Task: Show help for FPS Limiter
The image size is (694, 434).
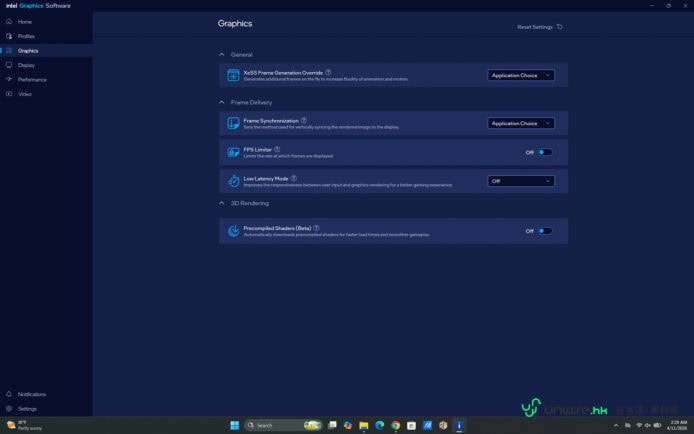Action: [277, 150]
